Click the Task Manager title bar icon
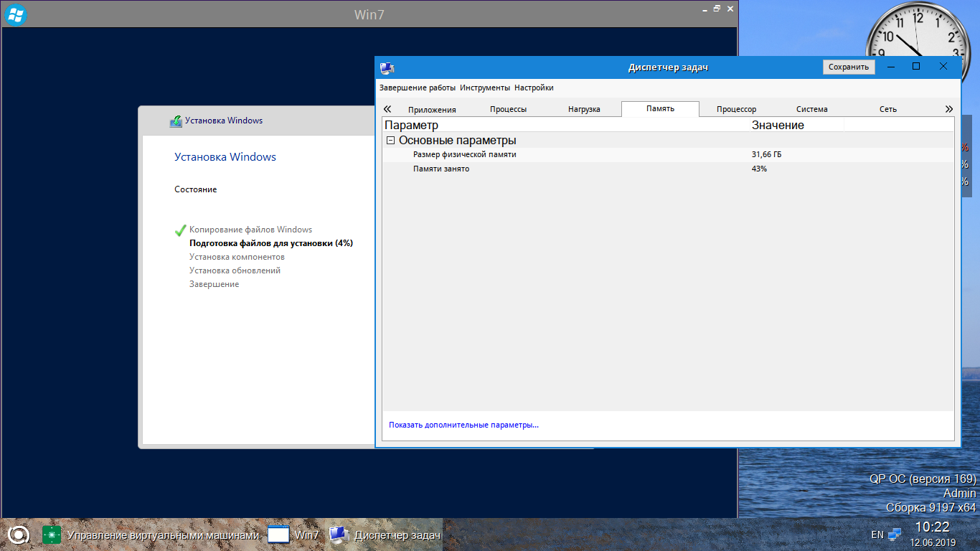980x551 pixels. (387, 67)
